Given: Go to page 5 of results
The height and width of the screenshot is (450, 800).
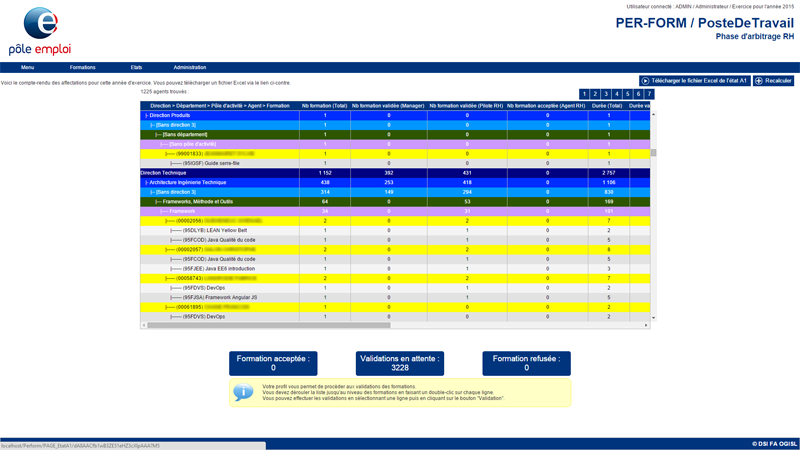Looking at the screenshot, I should pos(628,94).
